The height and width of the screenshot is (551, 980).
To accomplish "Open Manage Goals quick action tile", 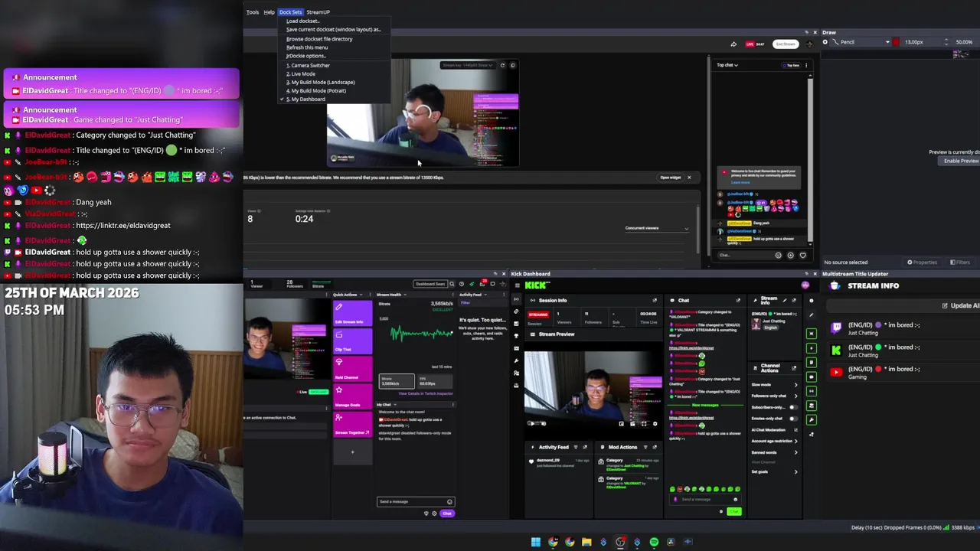I will pos(353,395).
